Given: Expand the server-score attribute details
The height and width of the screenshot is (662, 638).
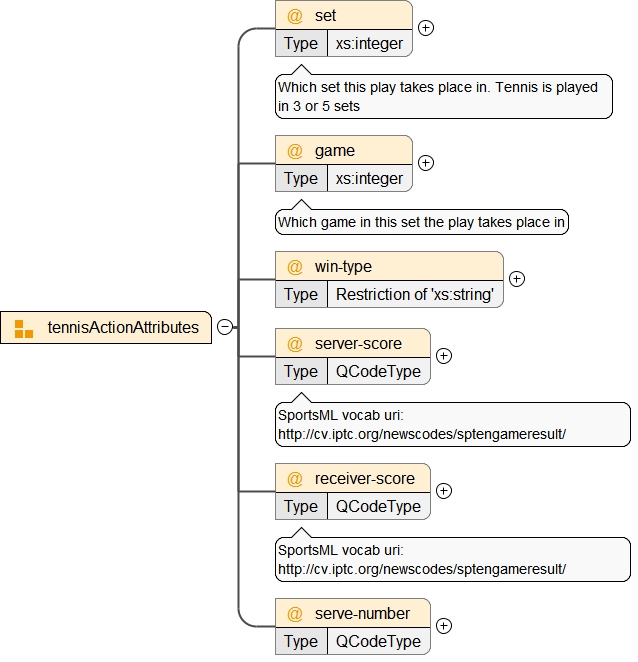Looking at the screenshot, I should click(x=444, y=356).
